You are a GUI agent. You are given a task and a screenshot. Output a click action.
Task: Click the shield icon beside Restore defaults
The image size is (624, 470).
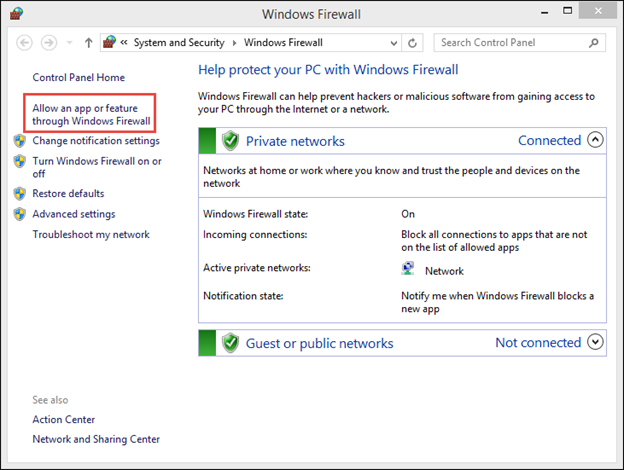(20, 194)
